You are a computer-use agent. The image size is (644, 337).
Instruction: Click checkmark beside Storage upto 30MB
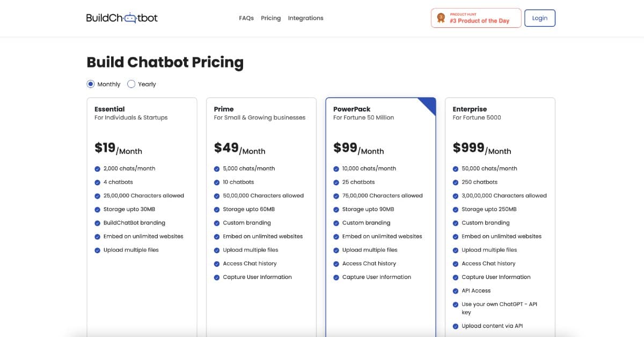tap(98, 209)
